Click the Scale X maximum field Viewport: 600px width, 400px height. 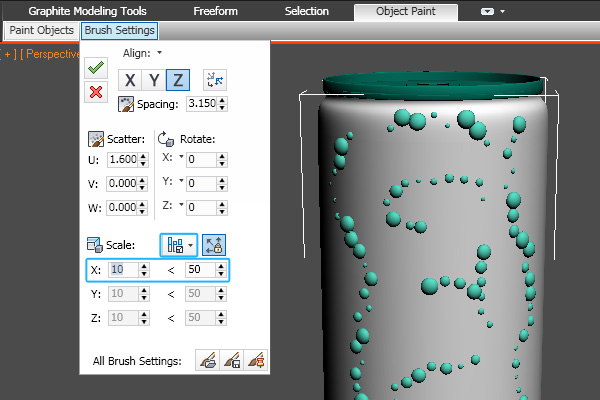click(201, 269)
